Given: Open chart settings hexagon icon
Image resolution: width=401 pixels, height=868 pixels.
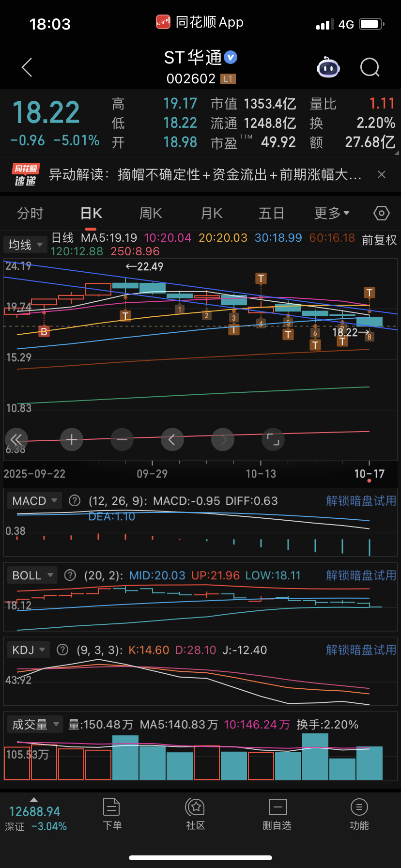Looking at the screenshot, I should (x=382, y=213).
